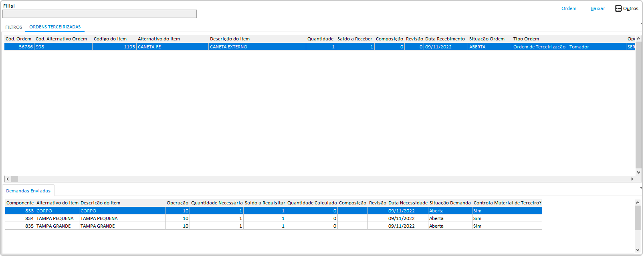Click upper grid scroll-down arrow
The width and height of the screenshot is (644, 256).
(x=638, y=172)
